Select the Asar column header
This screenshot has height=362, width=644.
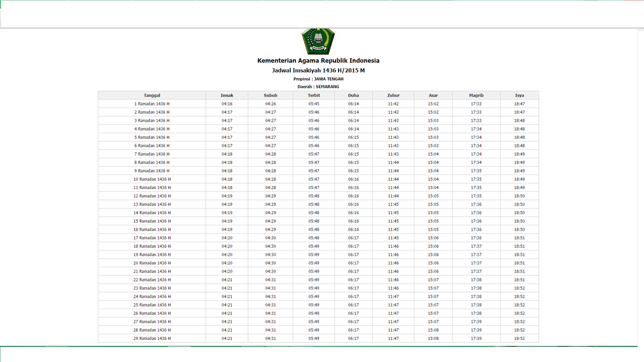click(433, 96)
